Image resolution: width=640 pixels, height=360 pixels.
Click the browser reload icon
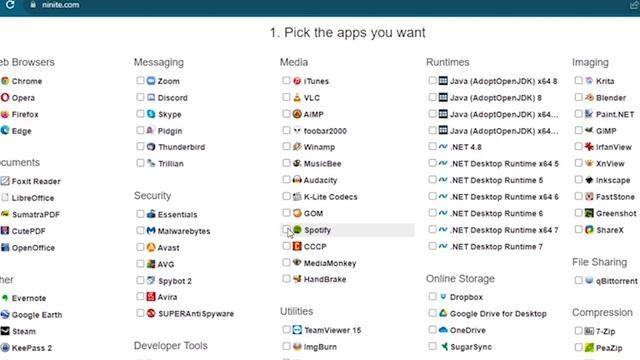click(x=10, y=5)
